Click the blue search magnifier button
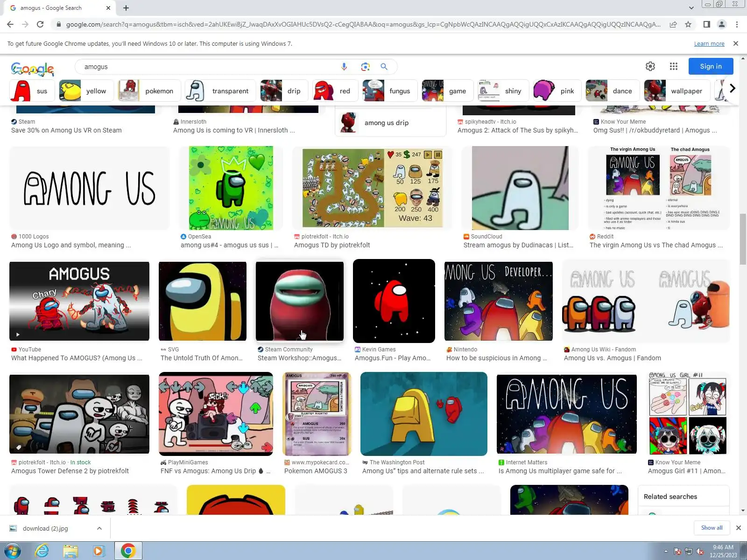This screenshot has height=560, width=747. (384, 67)
